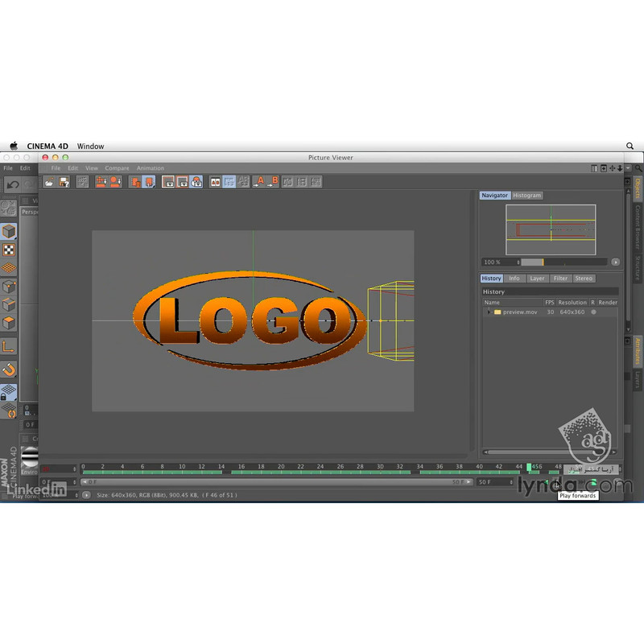The height and width of the screenshot is (644, 644).
Task: Click the frame 46 timeline marker
Action: pyautogui.click(x=529, y=467)
